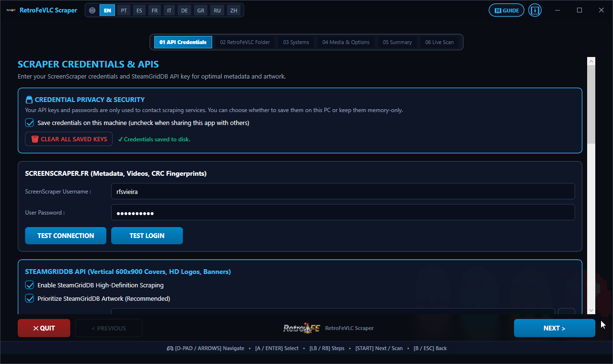
Task: Open the 05 Summary tab
Action: (x=397, y=42)
